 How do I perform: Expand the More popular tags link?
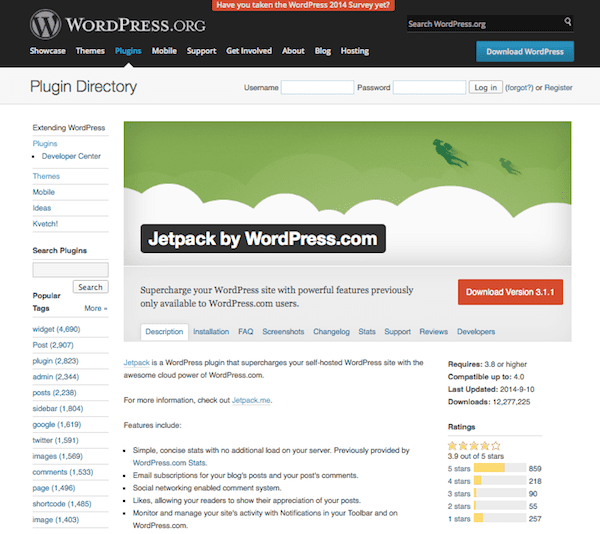(96, 308)
